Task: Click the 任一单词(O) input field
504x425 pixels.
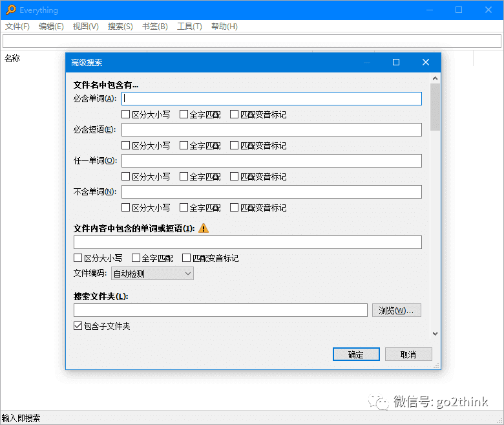Action: point(271,160)
